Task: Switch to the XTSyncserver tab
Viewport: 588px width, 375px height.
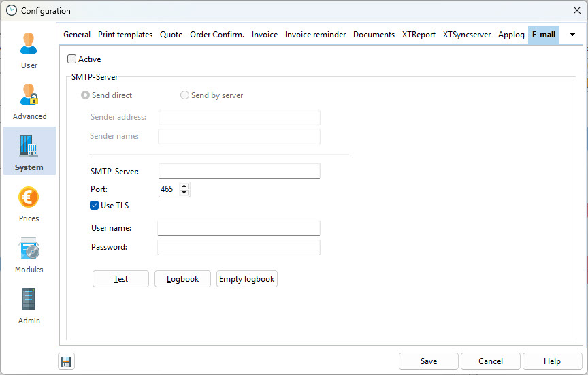Action: (x=466, y=35)
